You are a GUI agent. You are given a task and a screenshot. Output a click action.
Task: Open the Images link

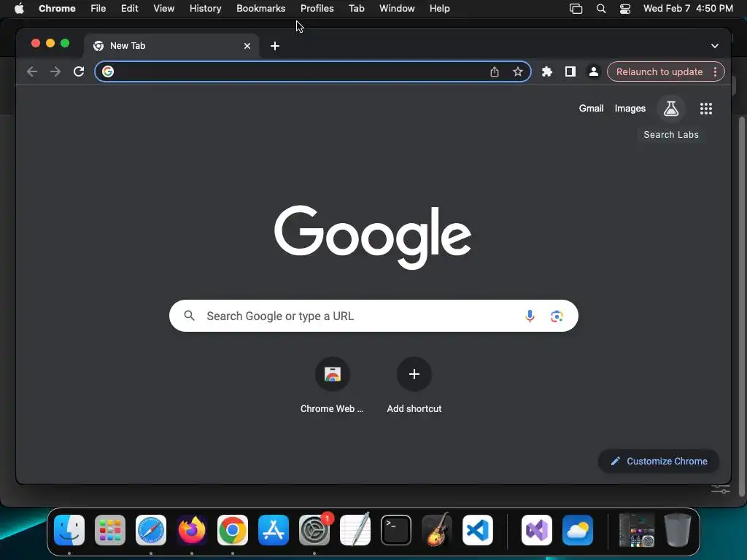[630, 108]
